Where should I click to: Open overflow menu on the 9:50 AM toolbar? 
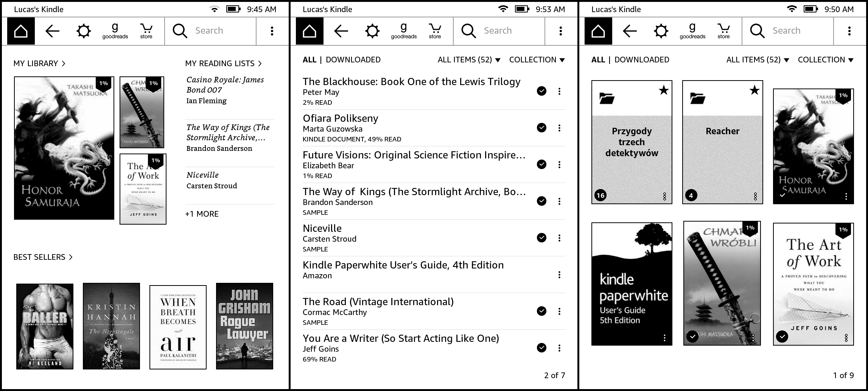click(x=849, y=31)
